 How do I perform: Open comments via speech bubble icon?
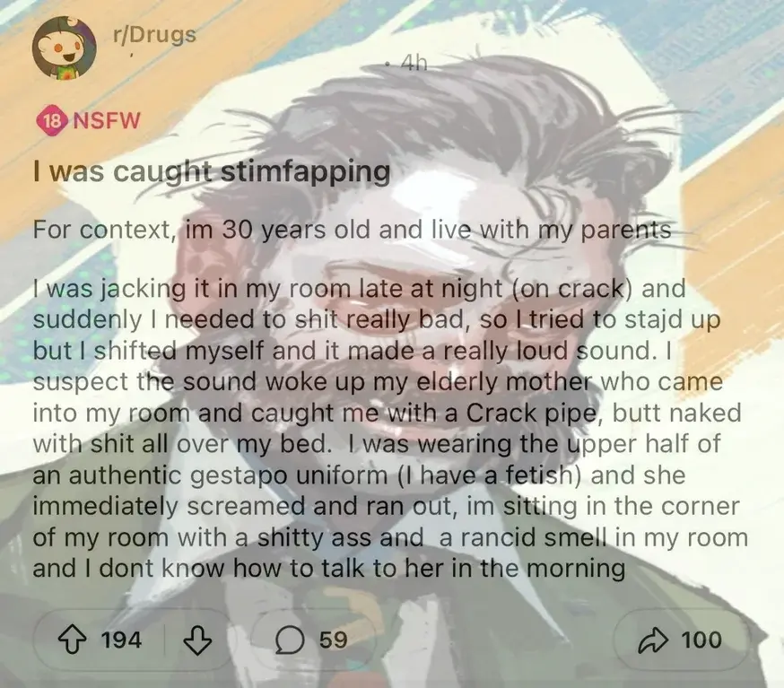click(290, 641)
